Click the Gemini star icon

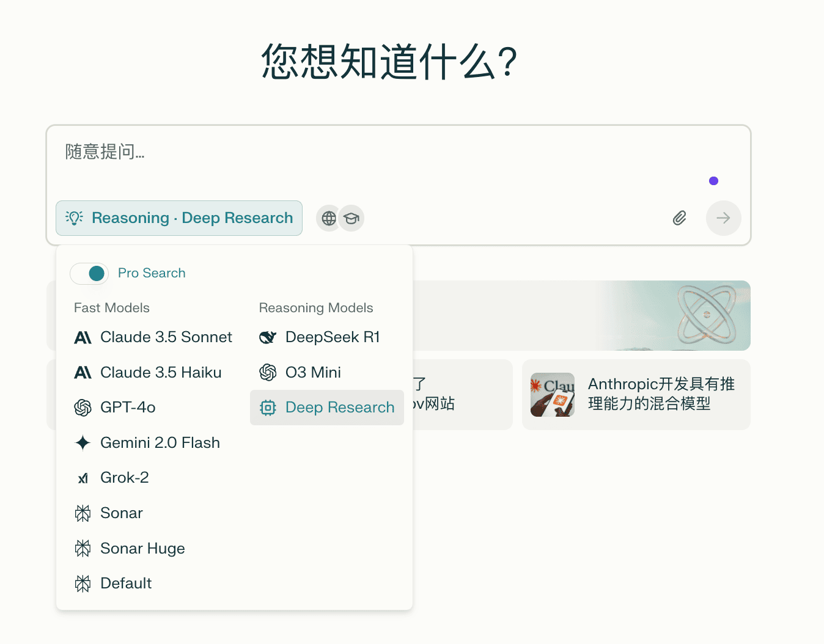(83, 443)
